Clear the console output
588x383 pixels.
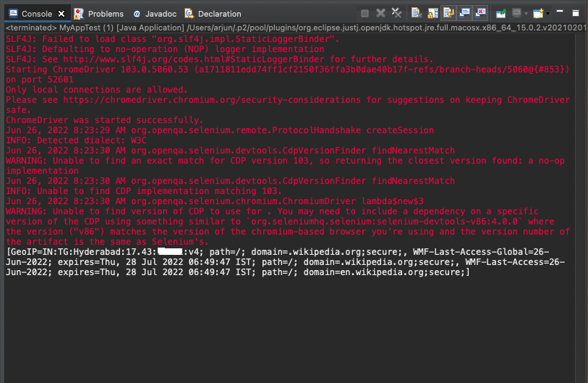(x=417, y=13)
